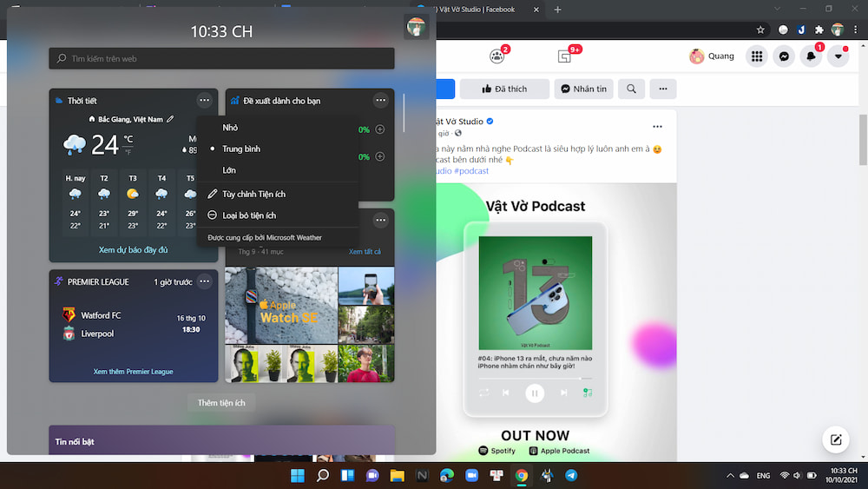This screenshot has height=489, width=868.
Task: Click 'Xem dự báo đầy đủ' weather link
Action: (x=133, y=250)
